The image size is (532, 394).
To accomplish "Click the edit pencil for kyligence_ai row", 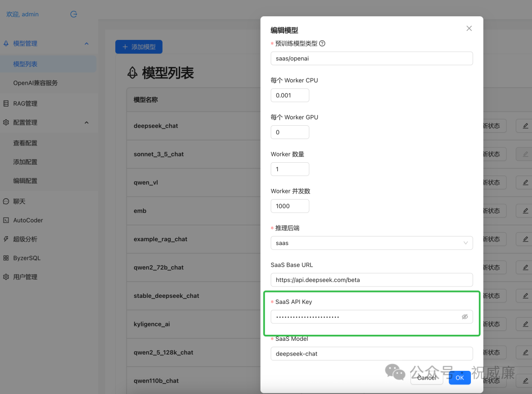I will (525, 324).
